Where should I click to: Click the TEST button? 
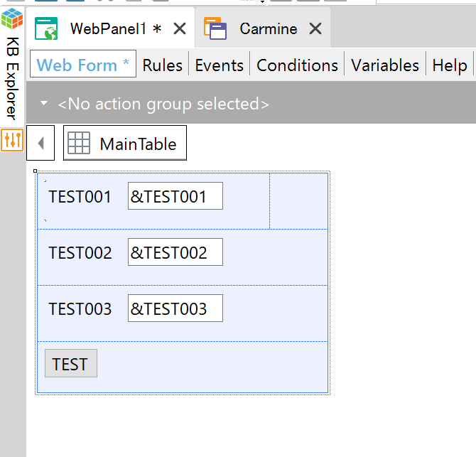pos(71,363)
